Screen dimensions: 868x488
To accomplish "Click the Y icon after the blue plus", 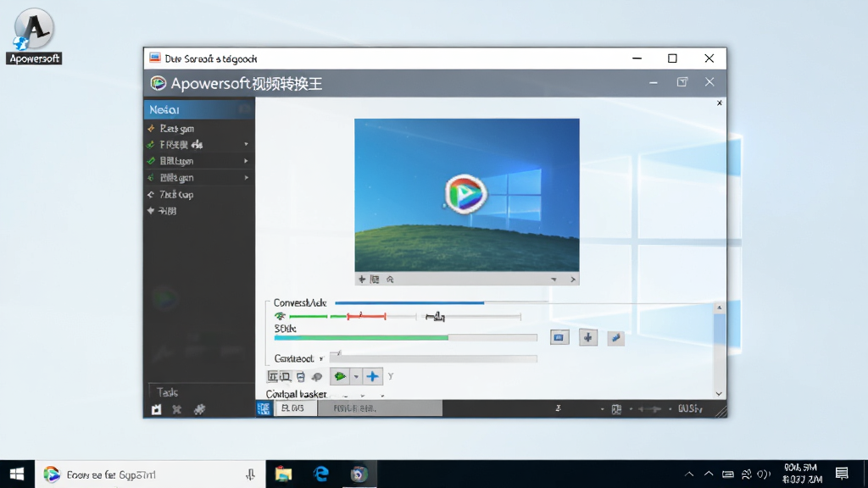I will tap(391, 376).
